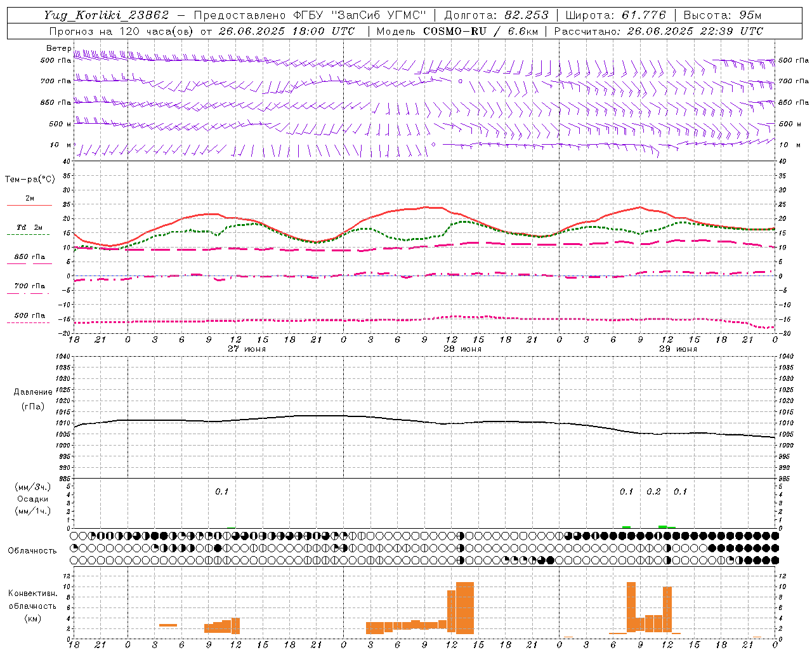Click the 27 июня date label
Image resolution: width=812 pixels, height=650 pixels.
247,349
